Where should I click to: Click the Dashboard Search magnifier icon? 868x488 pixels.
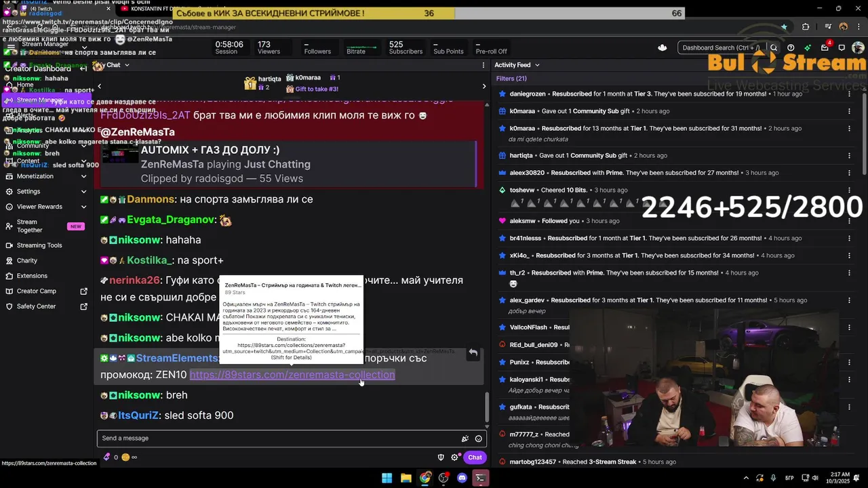point(774,48)
